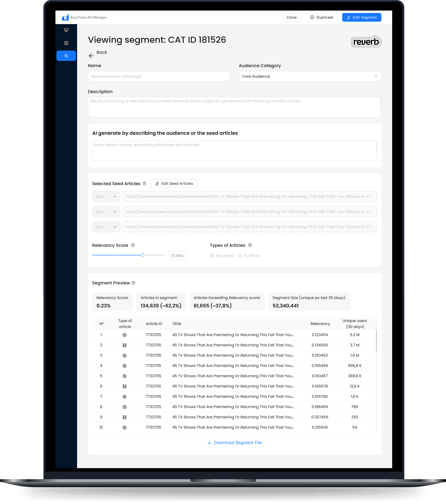Select the audience segments sidebar icon
This screenshot has width=446, height=504.
(x=66, y=56)
